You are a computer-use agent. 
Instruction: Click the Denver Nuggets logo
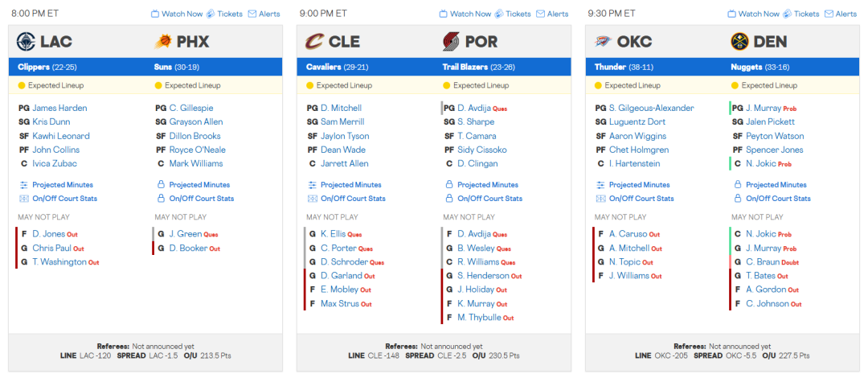point(739,41)
